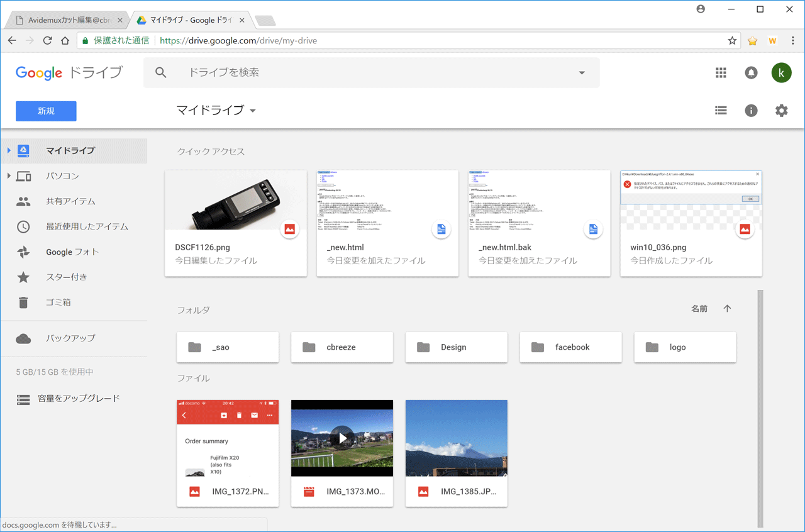
Task: Open スター付き in the sidebar
Action: click(x=66, y=277)
